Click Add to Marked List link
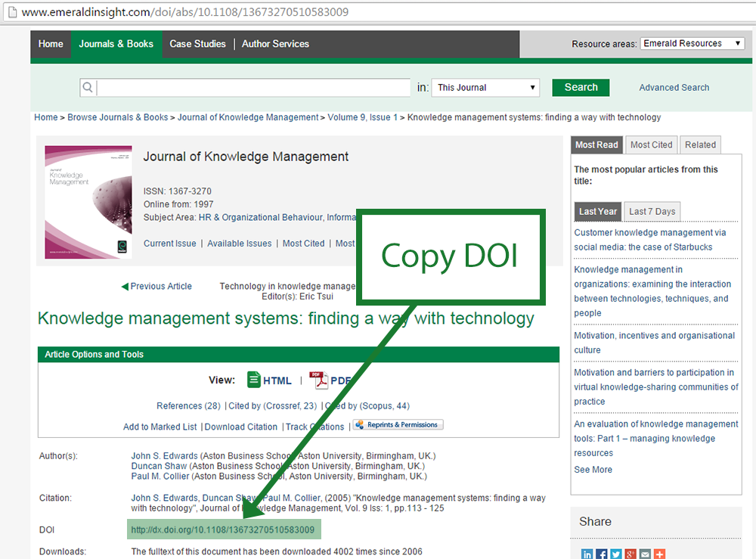756x559 pixels. (160, 427)
